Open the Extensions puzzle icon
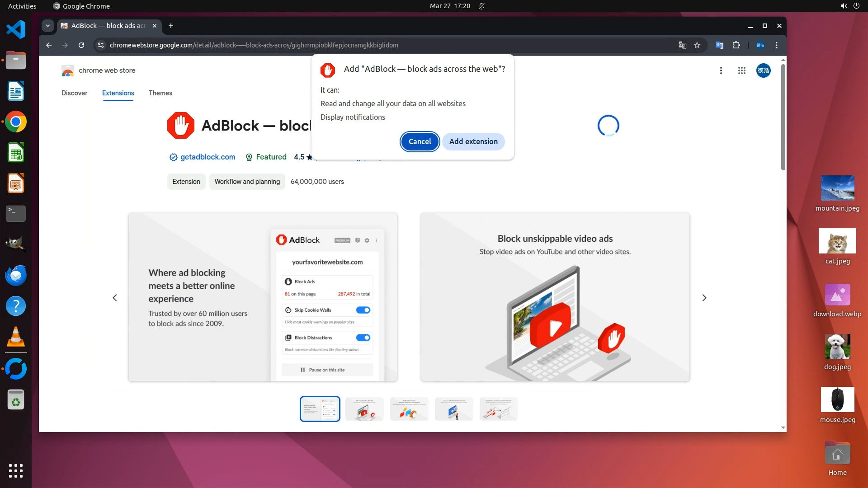868x488 pixels. point(736,45)
